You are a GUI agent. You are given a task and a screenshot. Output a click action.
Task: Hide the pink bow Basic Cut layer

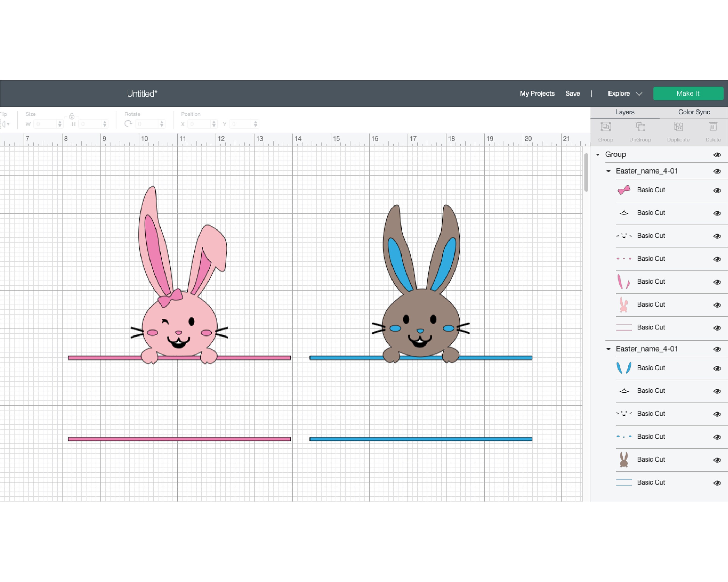(x=717, y=190)
